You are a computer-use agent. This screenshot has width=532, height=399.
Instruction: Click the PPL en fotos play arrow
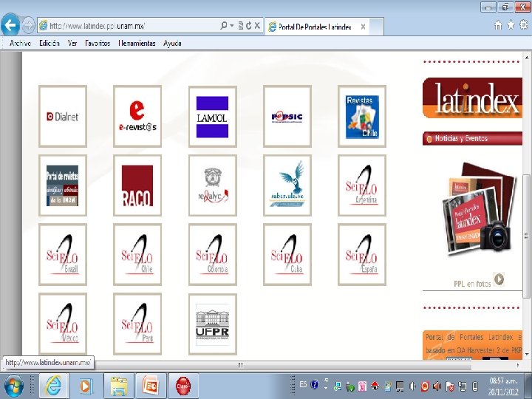click(499, 279)
